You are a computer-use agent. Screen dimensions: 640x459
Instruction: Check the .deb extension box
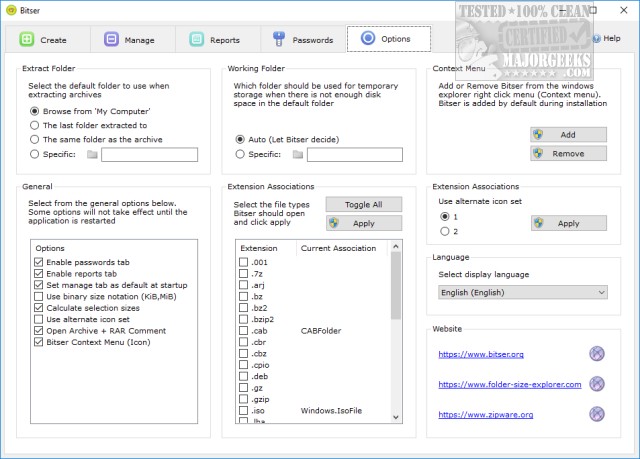244,376
